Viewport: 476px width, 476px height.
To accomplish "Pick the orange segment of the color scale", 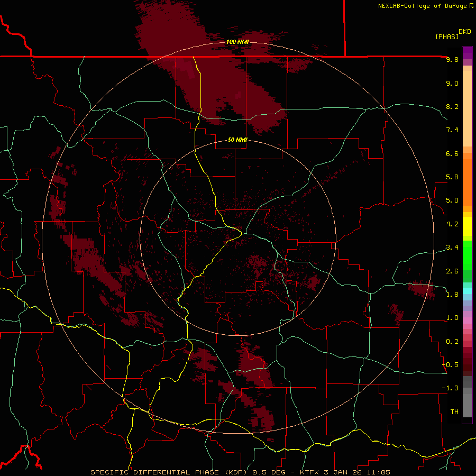I will click(467, 182).
